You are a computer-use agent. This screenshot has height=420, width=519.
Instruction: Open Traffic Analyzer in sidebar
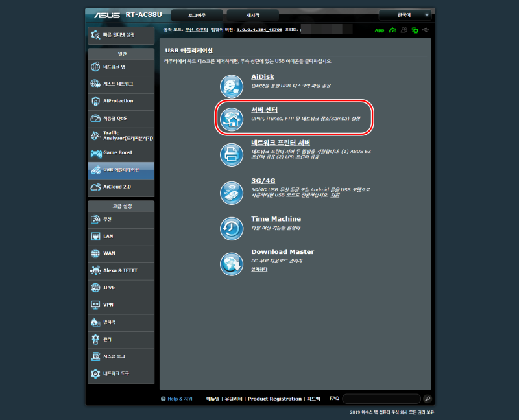(121, 135)
